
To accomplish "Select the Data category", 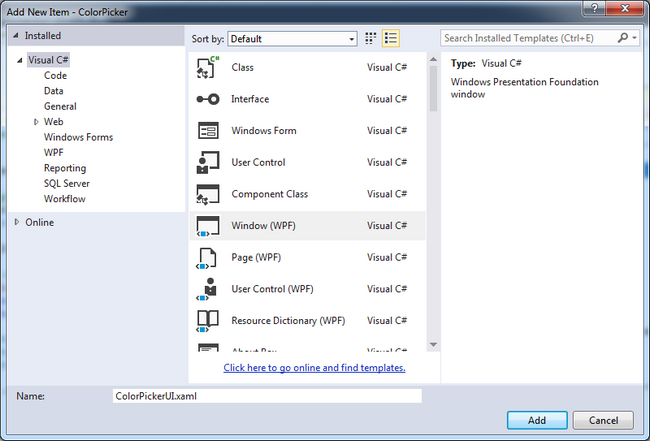I will click(x=53, y=91).
